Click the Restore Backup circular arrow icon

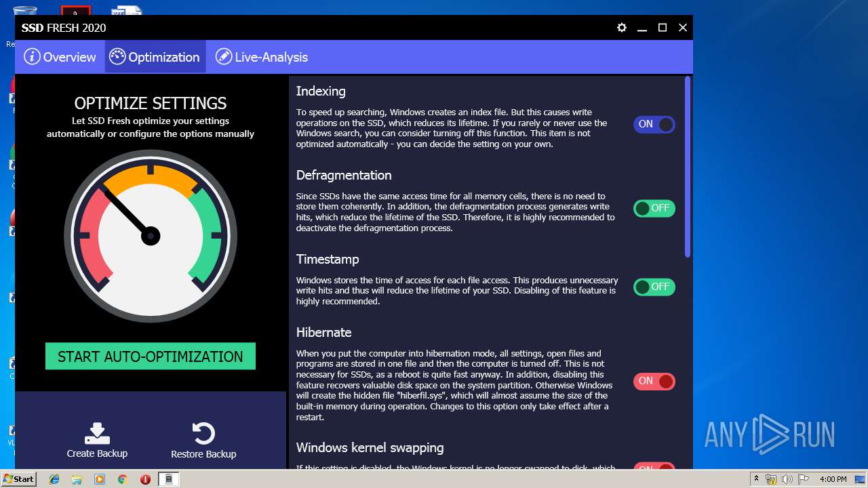pyautogui.click(x=203, y=434)
